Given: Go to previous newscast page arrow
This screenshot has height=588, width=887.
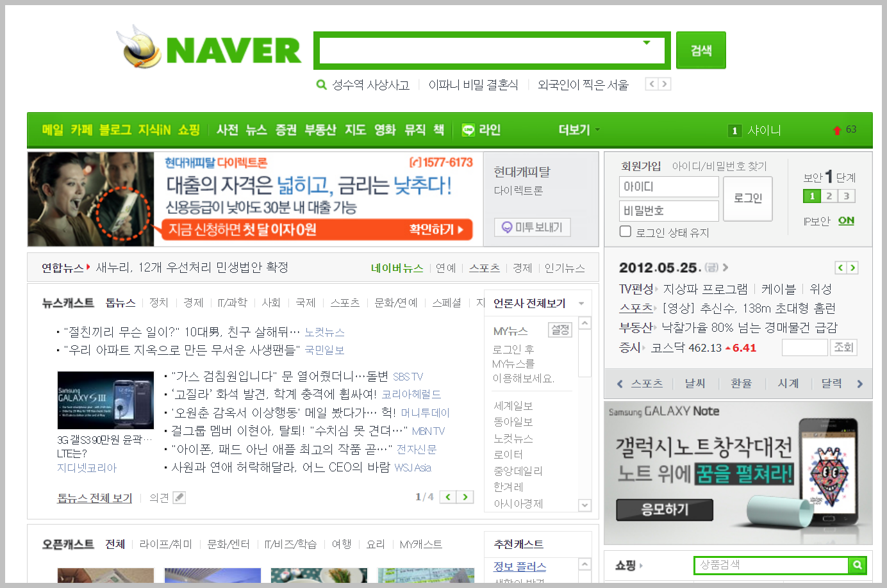Looking at the screenshot, I should coord(448,496).
